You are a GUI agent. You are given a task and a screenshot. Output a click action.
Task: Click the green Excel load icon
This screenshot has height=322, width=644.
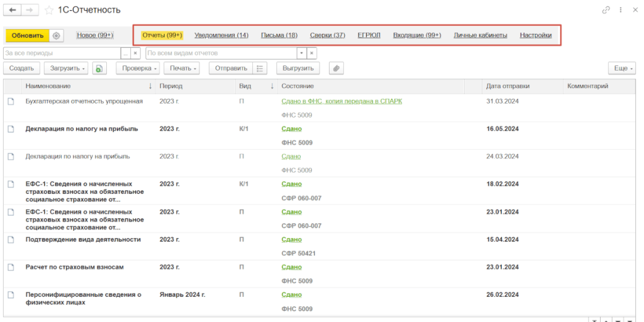pyautogui.click(x=99, y=68)
